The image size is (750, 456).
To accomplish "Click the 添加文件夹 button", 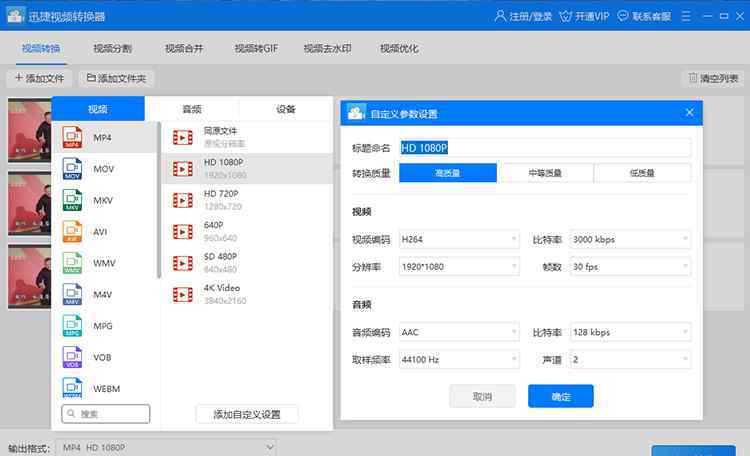I will tap(116, 78).
